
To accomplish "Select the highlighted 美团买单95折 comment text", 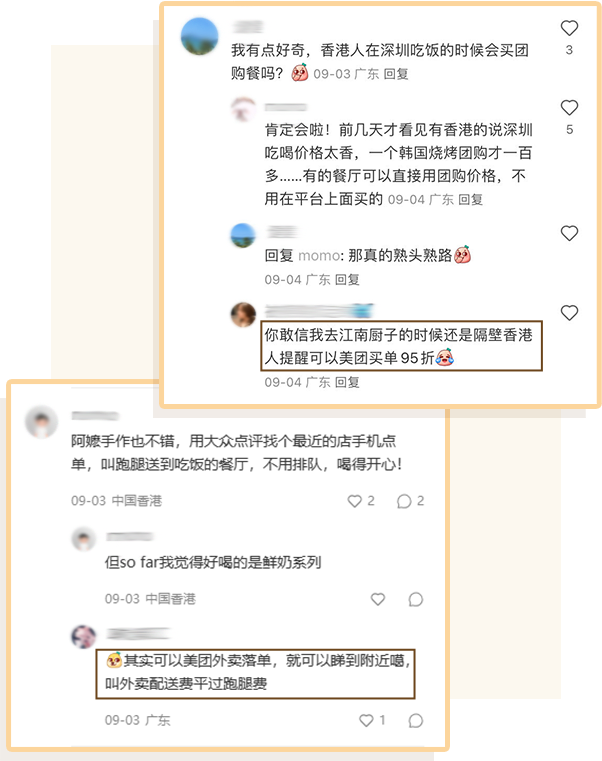I will [401, 346].
